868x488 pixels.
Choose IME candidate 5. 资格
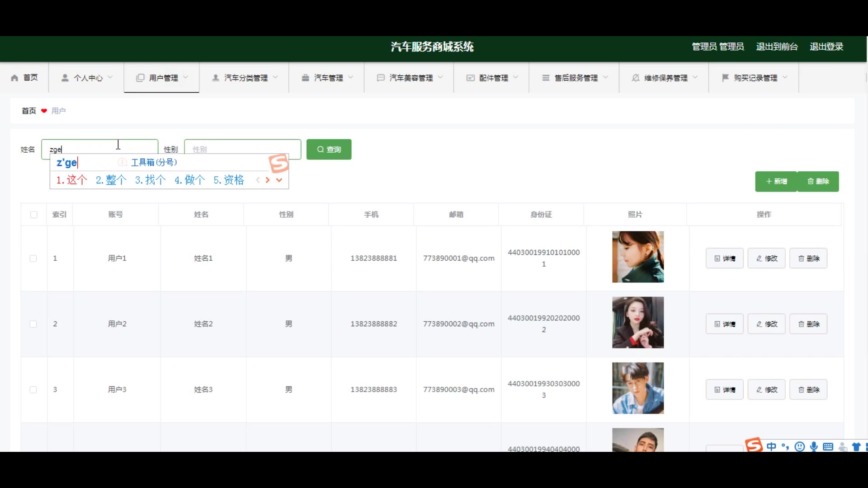tap(229, 180)
